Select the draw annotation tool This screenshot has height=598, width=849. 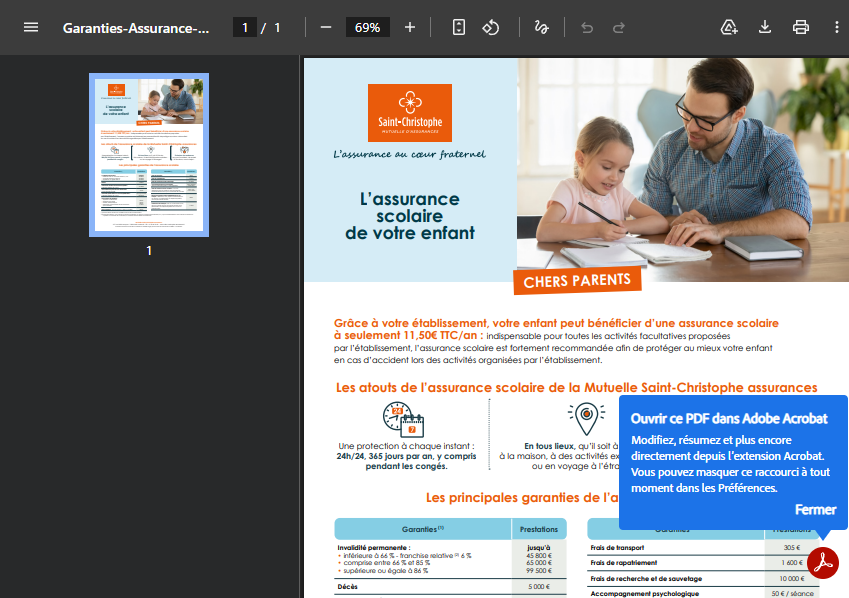point(541,27)
